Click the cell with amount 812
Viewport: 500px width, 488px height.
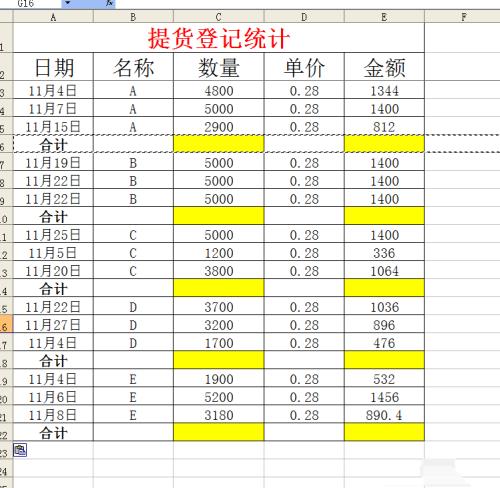[x=384, y=126]
